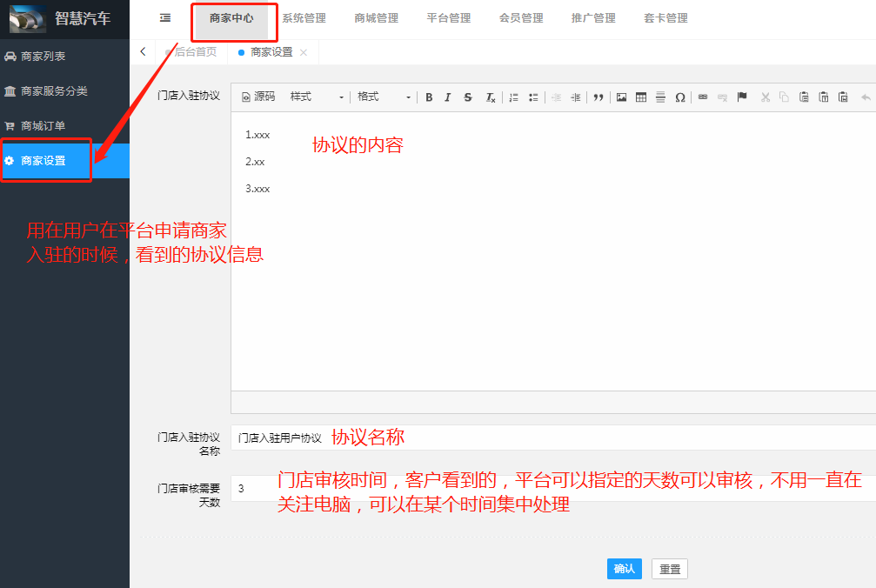The height and width of the screenshot is (588, 876).
Task: Click the 源码 source code button
Action: coord(258,97)
